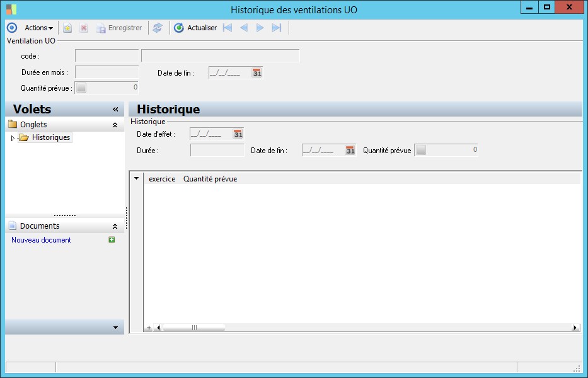Click calculator button in Historique Quantité prévue
The image size is (588, 378).
coord(421,151)
